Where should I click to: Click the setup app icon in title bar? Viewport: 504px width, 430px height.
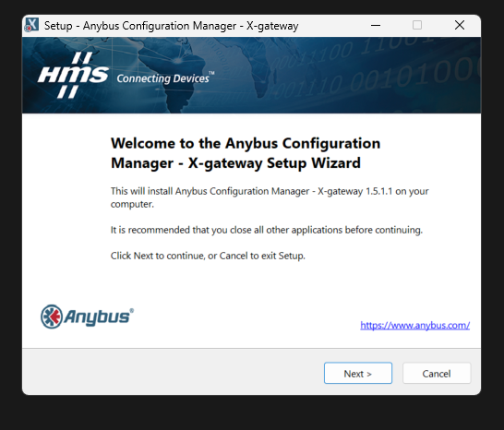pyautogui.click(x=31, y=25)
